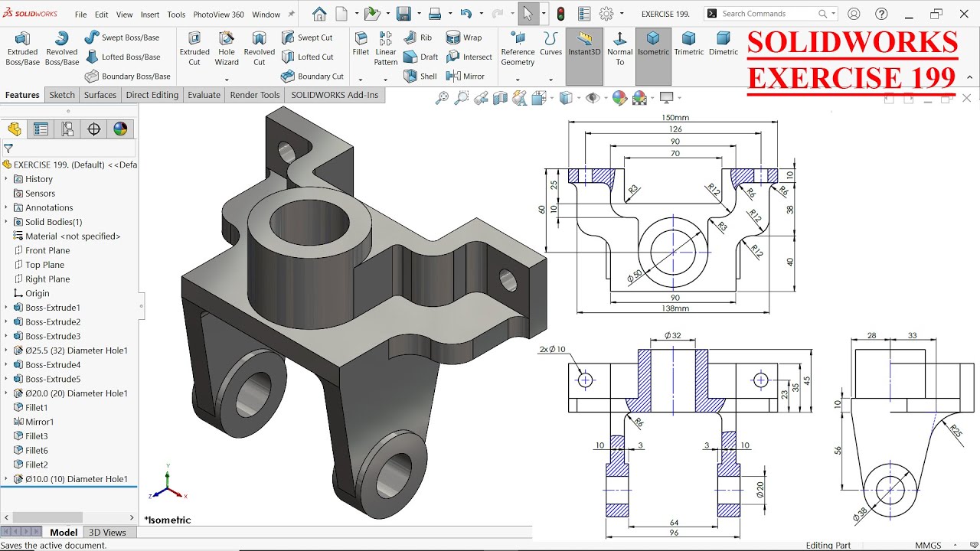Expand the Fillet dropdown arrow

(x=361, y=79)
